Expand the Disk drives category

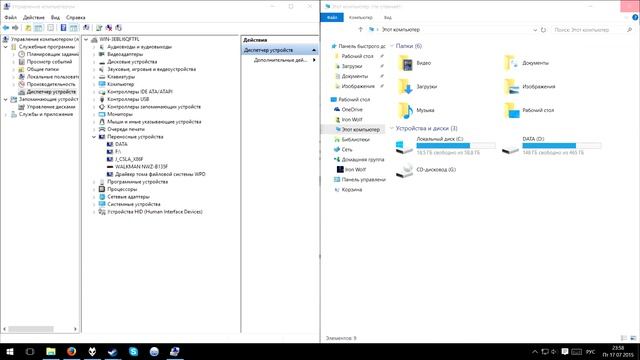pyautogui.click(x=94, y=62)
